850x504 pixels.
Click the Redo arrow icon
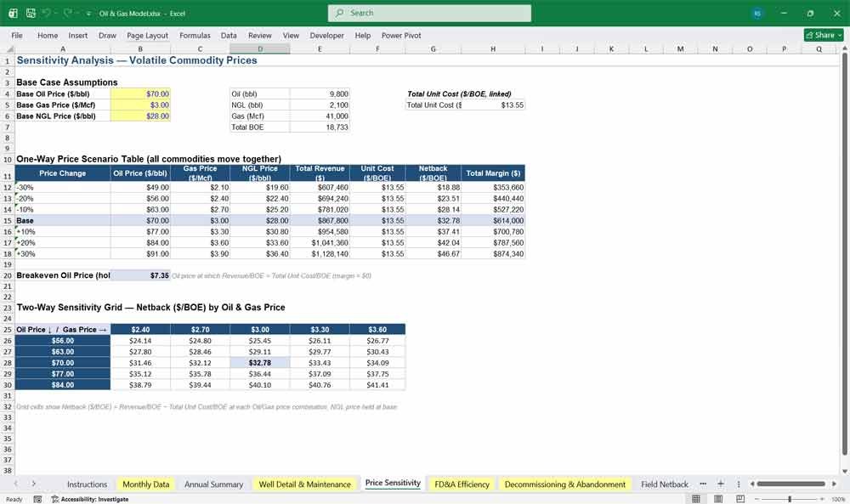coord(67,13)
